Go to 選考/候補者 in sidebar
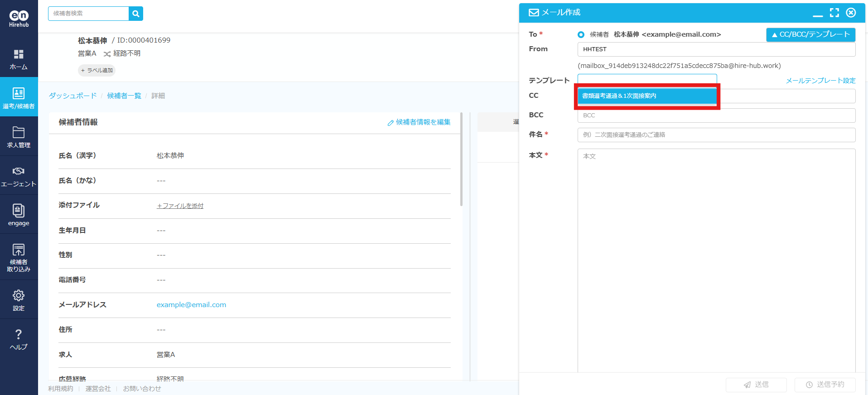 point(19,97)
